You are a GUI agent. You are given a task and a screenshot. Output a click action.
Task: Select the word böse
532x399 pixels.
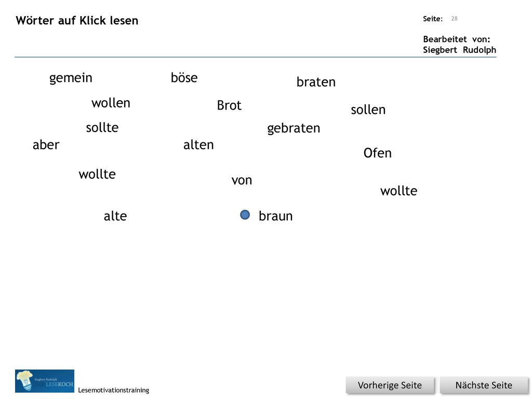[x=184, y=78]
